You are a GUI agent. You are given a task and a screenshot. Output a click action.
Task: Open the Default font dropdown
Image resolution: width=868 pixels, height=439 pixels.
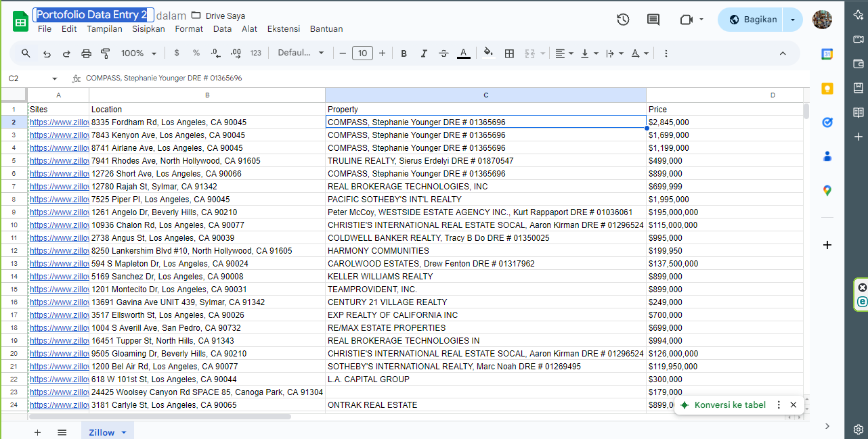point(301,53)
